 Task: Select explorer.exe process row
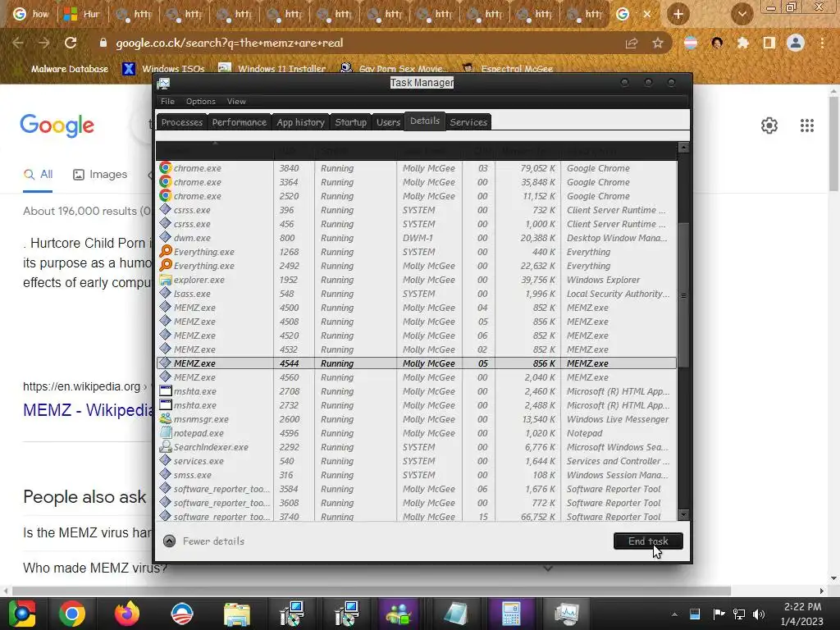(x=417, y=280)
